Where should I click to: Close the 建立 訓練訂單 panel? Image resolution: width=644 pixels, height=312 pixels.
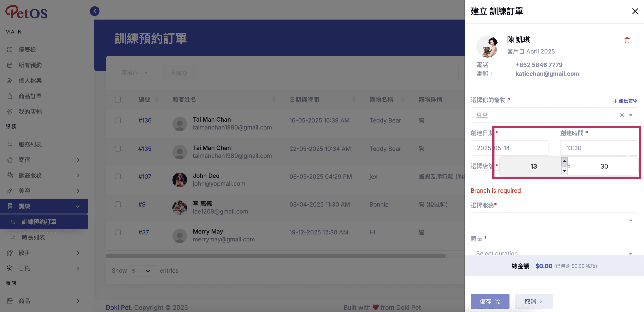point(635,11)
